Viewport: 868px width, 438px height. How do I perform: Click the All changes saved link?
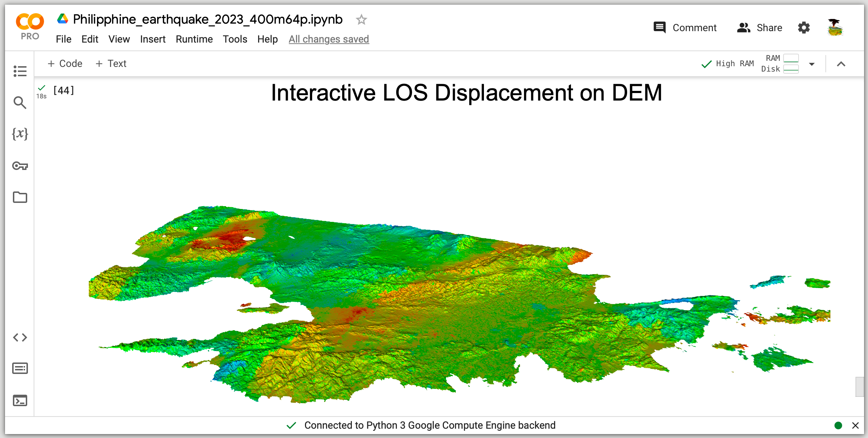329,39
